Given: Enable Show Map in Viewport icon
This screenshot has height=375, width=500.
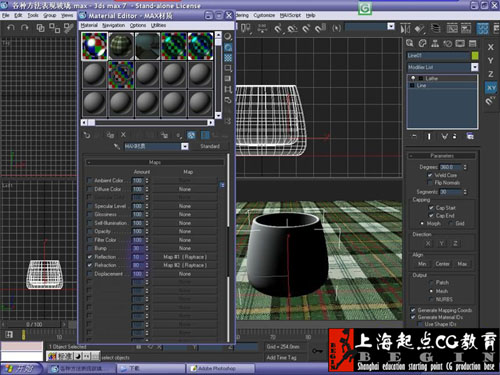Looking at the screenshot, I should tap(191, 135).
